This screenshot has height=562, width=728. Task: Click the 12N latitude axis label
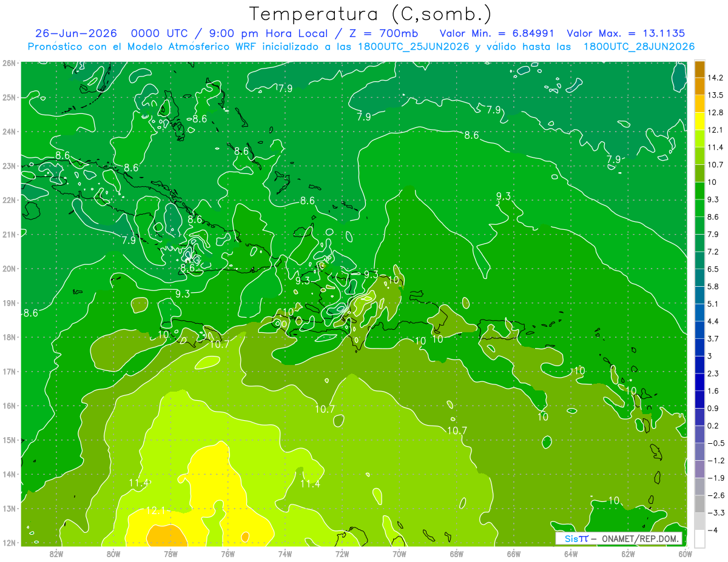coord(8,543)
